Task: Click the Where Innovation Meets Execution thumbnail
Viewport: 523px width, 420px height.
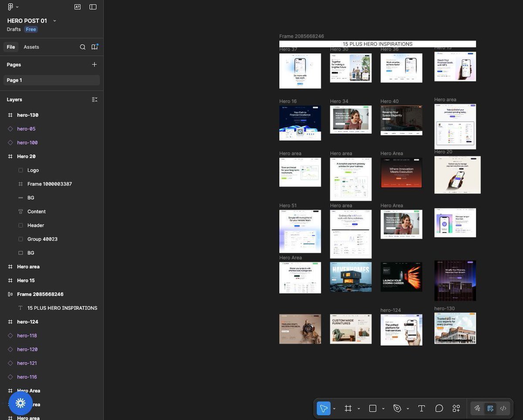Action: [401, 173]
